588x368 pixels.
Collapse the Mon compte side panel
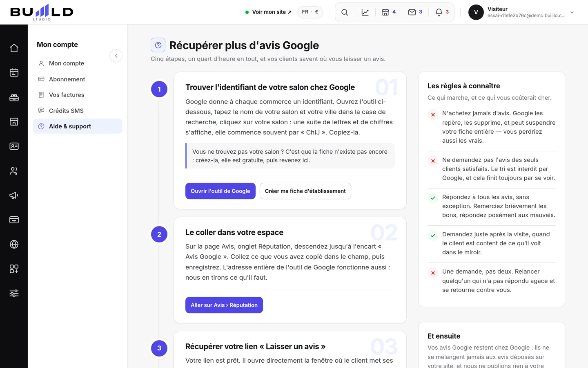click(116, 56)
